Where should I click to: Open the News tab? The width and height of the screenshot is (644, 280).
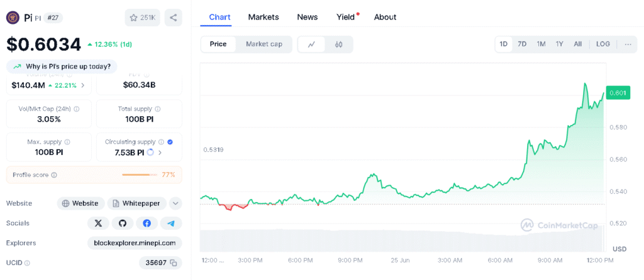(x=307, y=17)
